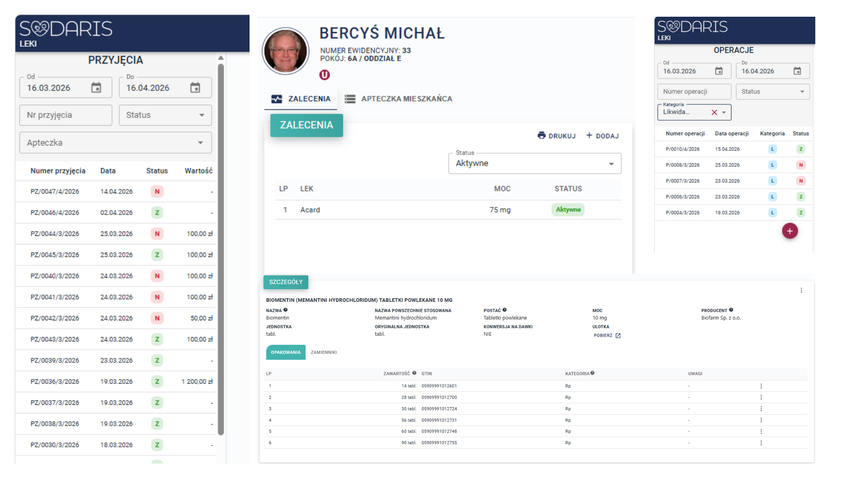Screen dimensions: 868x488
Task: Click the Numer operacji input field
Action: tap(693, 92)
